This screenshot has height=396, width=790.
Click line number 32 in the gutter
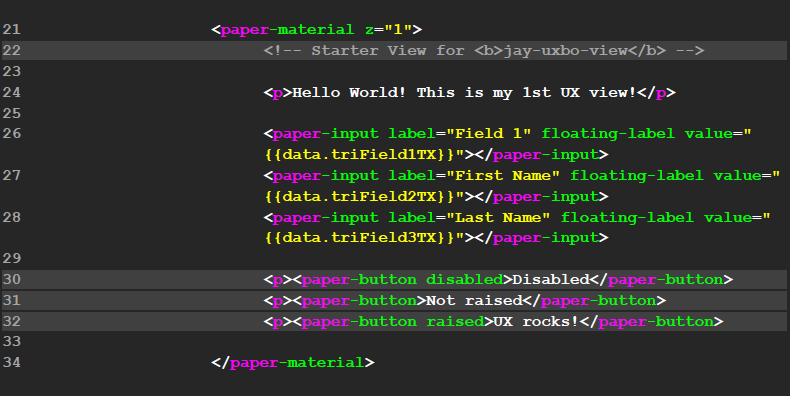pyautogui.click(x=12, y=321)
